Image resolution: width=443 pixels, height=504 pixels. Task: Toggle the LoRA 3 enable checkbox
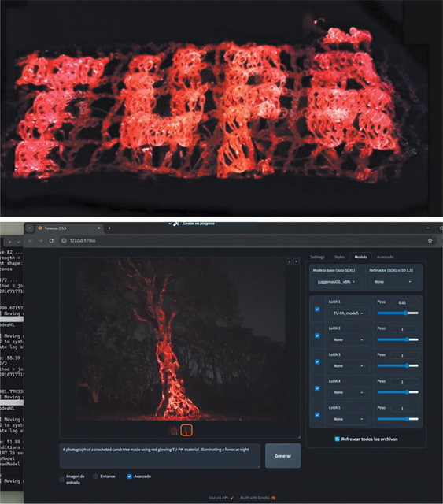tap(317, 362)
